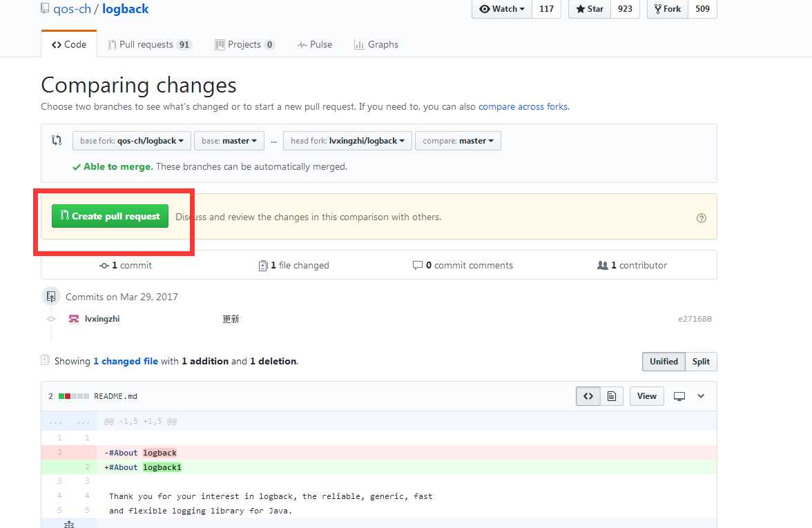Click the added line +#About logback1

pyautogui.click(x=379, y=467)
